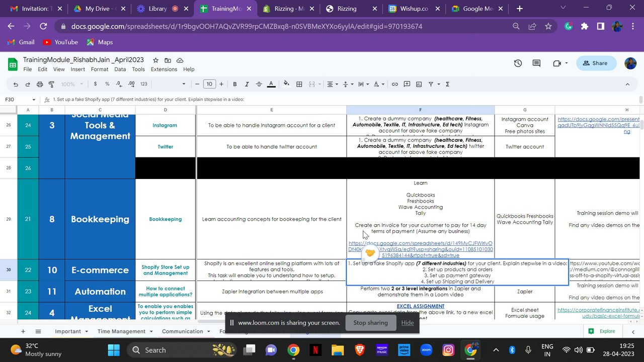Open the functions sigma menu
Viewport: 644px width, 362px height.
pyautogui.click(x=447, y=84)
